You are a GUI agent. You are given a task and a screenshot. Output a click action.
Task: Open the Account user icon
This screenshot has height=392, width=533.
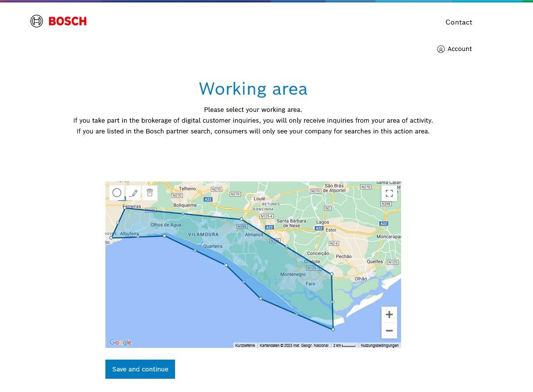[x=440, y=49]
